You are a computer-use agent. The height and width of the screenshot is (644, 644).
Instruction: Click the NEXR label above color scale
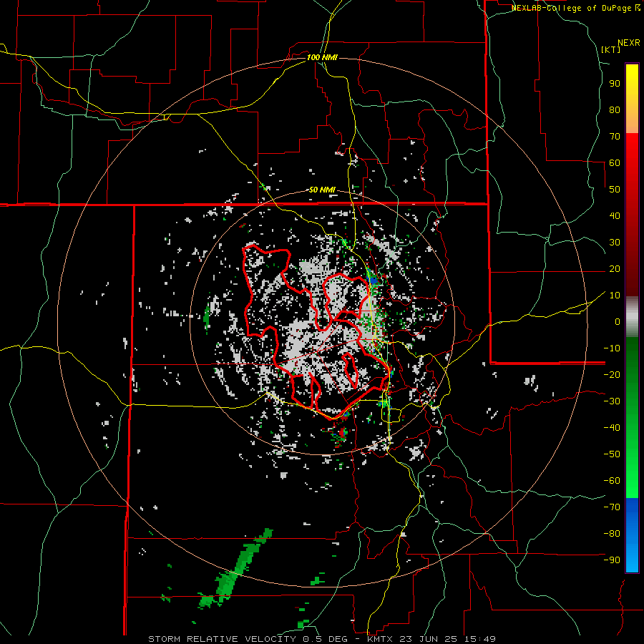click(628, 43)
